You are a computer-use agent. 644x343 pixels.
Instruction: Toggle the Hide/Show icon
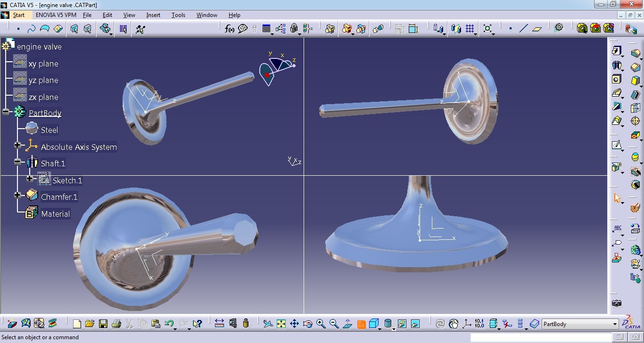click(402, 324)
